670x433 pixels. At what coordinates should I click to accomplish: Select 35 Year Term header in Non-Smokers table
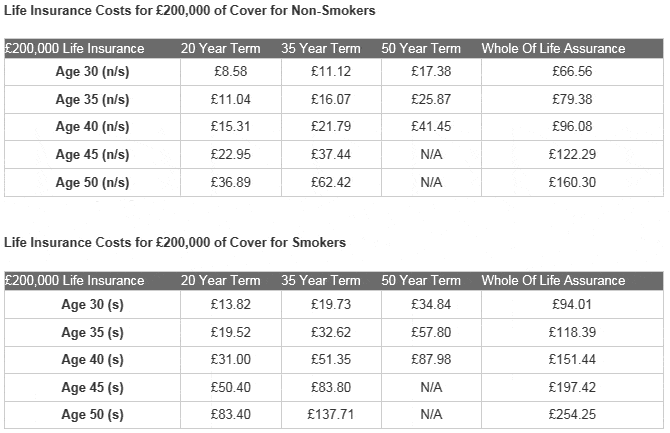coord(321,48)
